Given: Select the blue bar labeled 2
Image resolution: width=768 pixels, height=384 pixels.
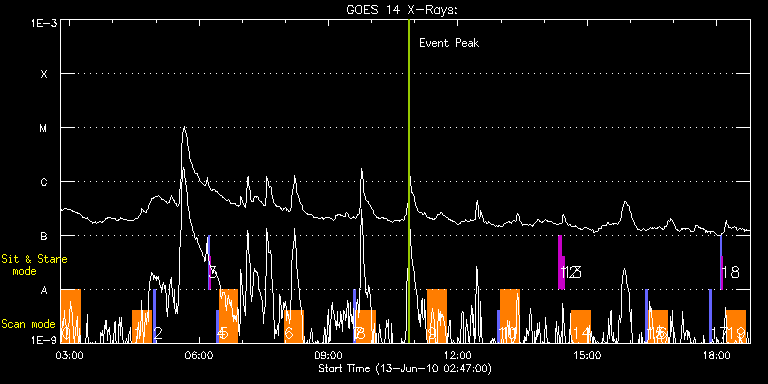Looking at the screenshot, I should tap(154, 316).
